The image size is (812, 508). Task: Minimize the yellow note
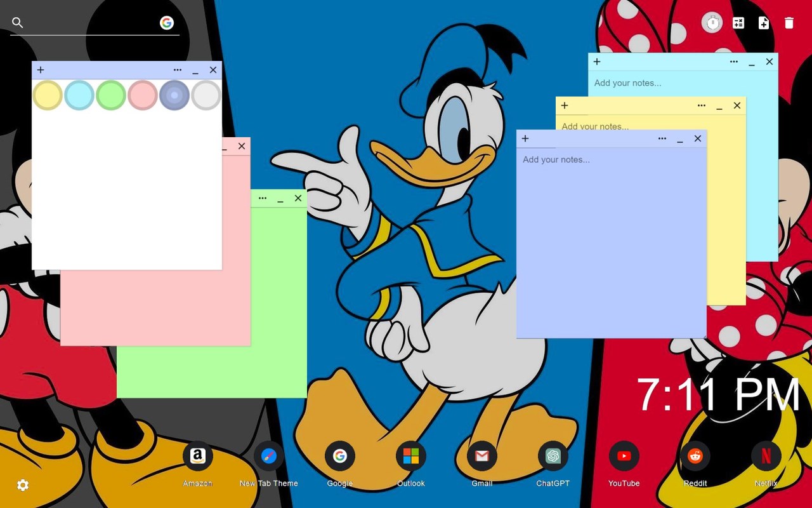[x=719, y=107]
